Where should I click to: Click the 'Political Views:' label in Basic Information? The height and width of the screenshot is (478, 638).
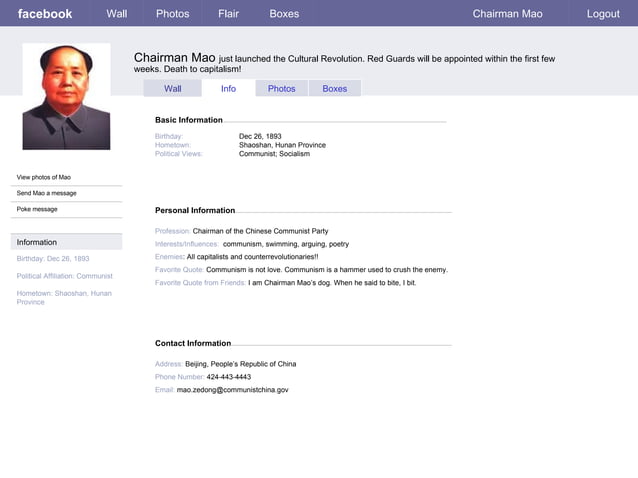click(x=179, y=154)
